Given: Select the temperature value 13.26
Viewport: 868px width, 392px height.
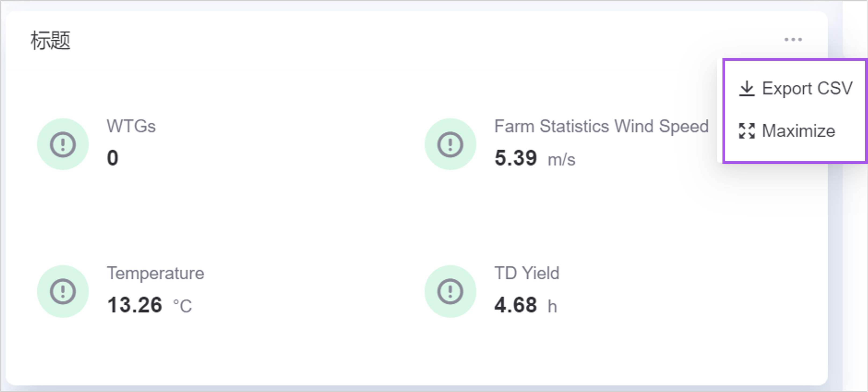Looking at the screenshot, I should coord(135,305).
